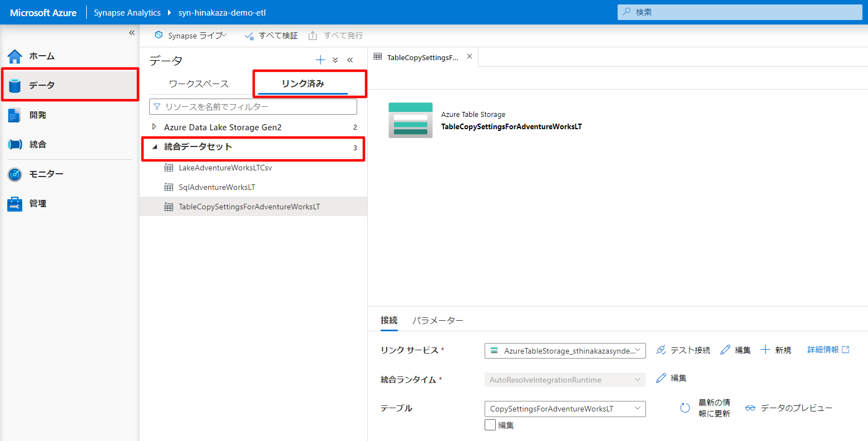The image size is (868, 441).
Task: Click the ホーム label in navigation
Action: point(42,56)
